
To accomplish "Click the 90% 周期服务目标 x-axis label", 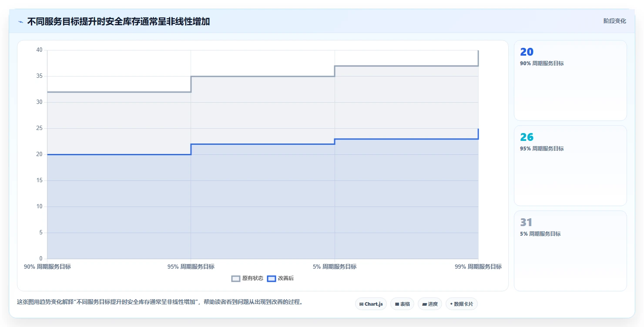I will 47,267.
